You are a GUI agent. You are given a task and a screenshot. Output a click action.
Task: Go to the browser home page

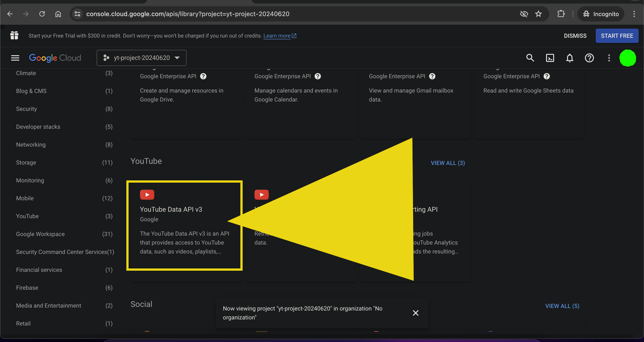point(58,14)
